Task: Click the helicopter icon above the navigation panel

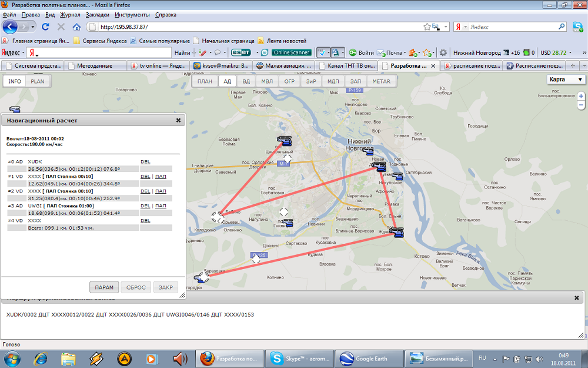Action: (13, 109)
